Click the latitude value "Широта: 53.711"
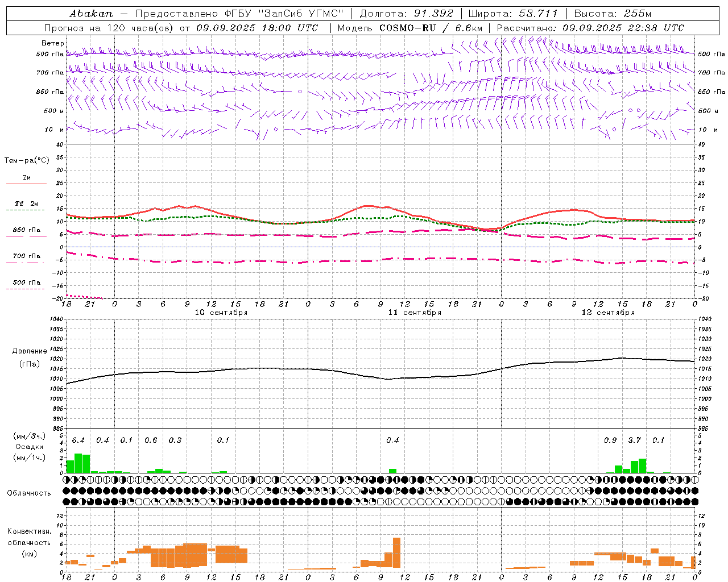The width and height of the screenshot is (728, 582). pos(514,14)
